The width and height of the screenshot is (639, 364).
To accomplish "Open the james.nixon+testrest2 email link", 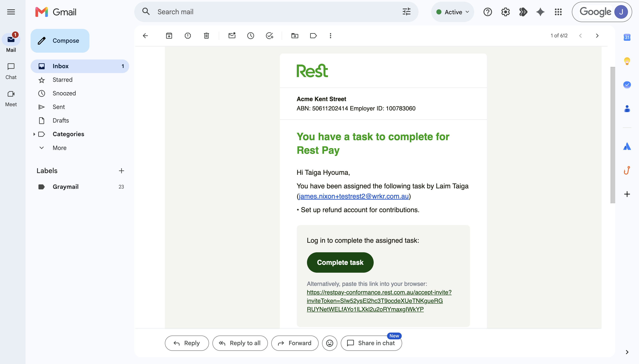I will [x=354, y=196].
